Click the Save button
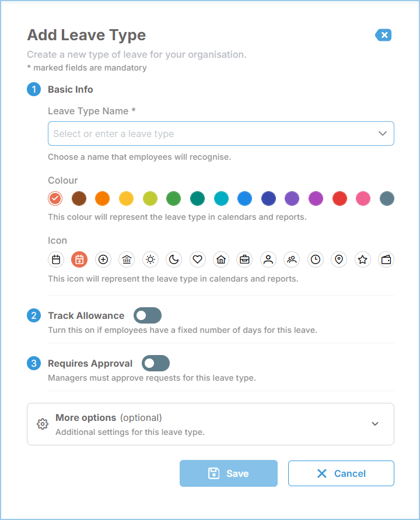 (229, 473)
